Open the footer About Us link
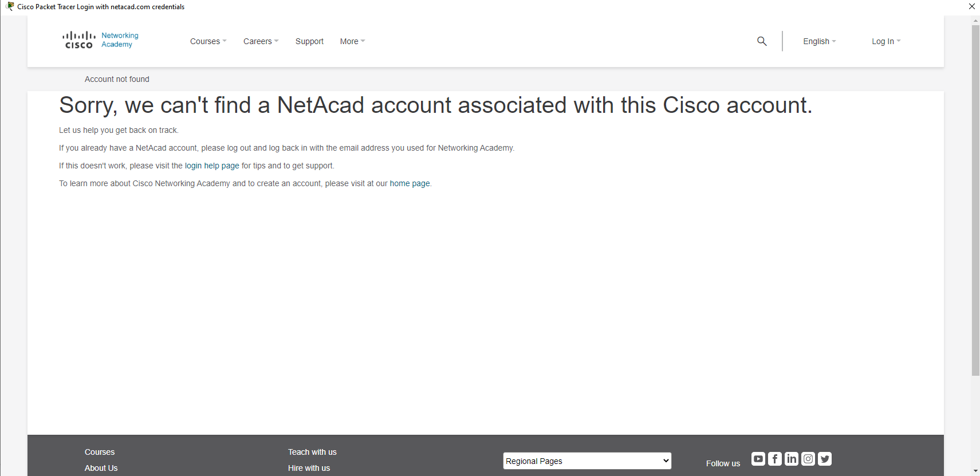 [101, 468]
